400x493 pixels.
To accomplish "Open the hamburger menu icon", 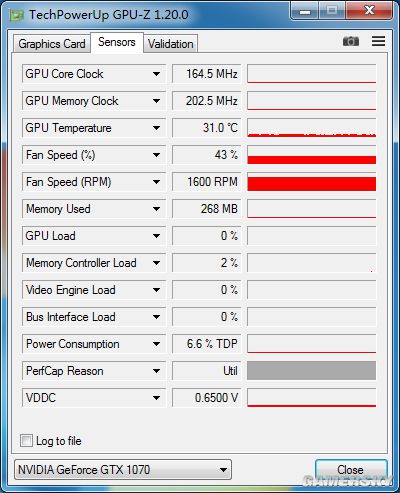I will point(378,41).
